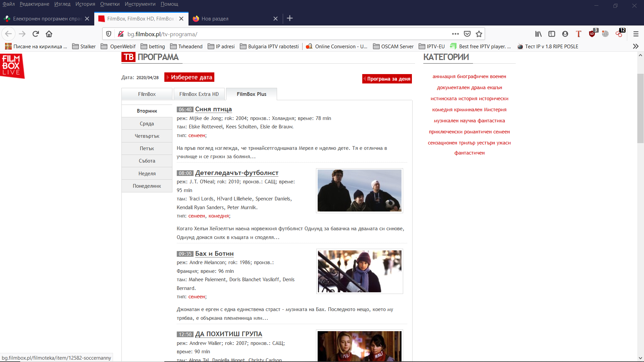
Task: Click the Firefox reload page icon
Action: [x=36, y=34]
